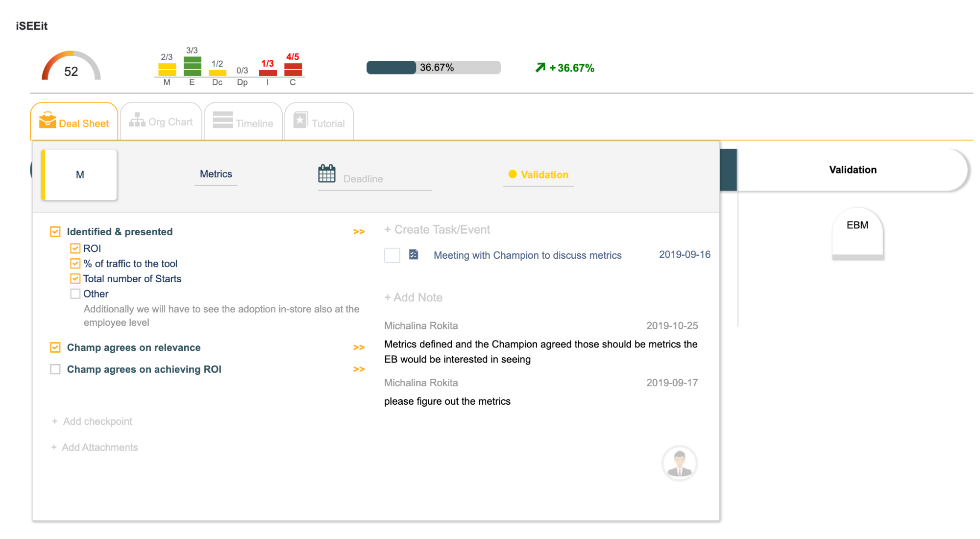Click Add checkpoint
Screen dimensions: 980x539
click(92, 421)
